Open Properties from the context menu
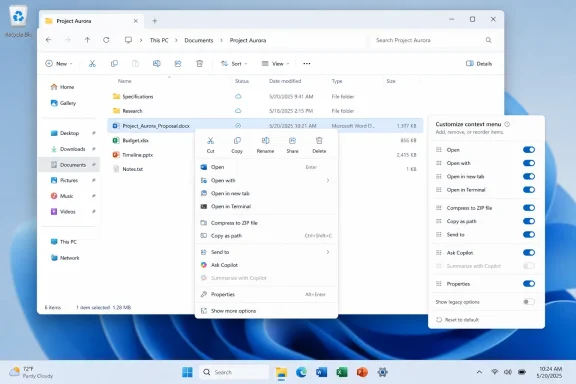This screenshot has height=384, width=576. click(x=266, y=294)
